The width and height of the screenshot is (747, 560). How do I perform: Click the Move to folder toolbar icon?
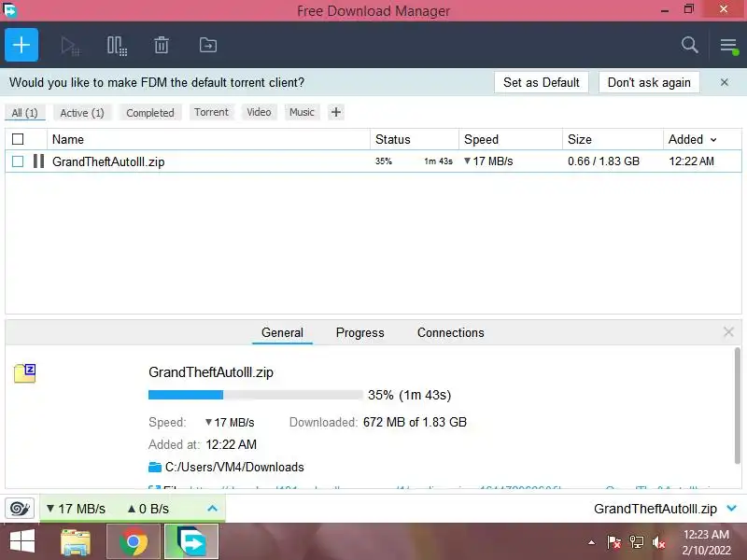(x=207, y=45)
